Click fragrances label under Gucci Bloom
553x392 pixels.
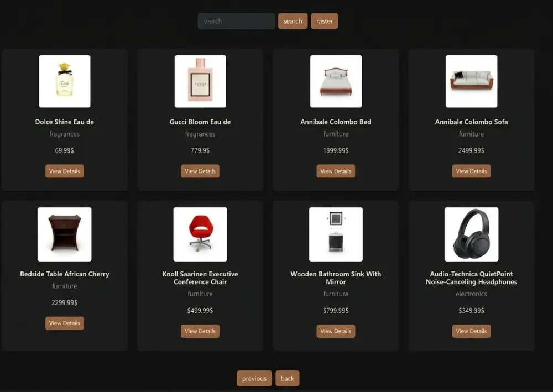(x=200, y=134)
